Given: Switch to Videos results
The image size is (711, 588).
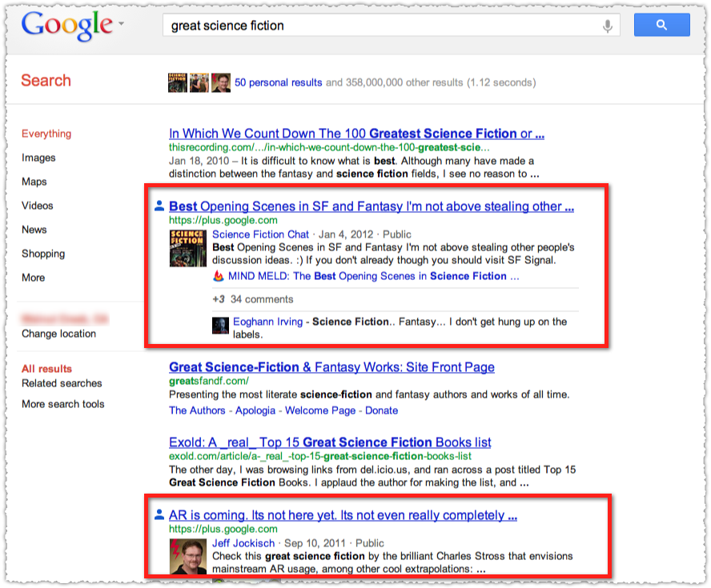Looking at the screenshot, I should point(37,206).
